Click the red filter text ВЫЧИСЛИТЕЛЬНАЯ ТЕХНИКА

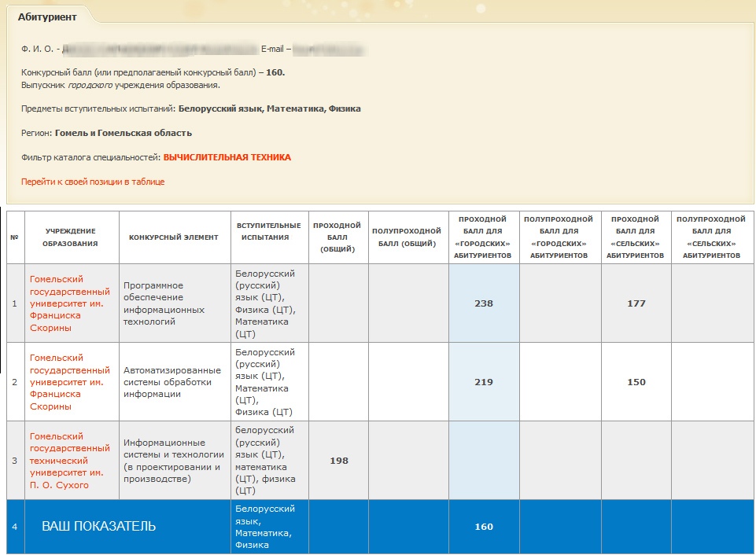tap(227, 157)
